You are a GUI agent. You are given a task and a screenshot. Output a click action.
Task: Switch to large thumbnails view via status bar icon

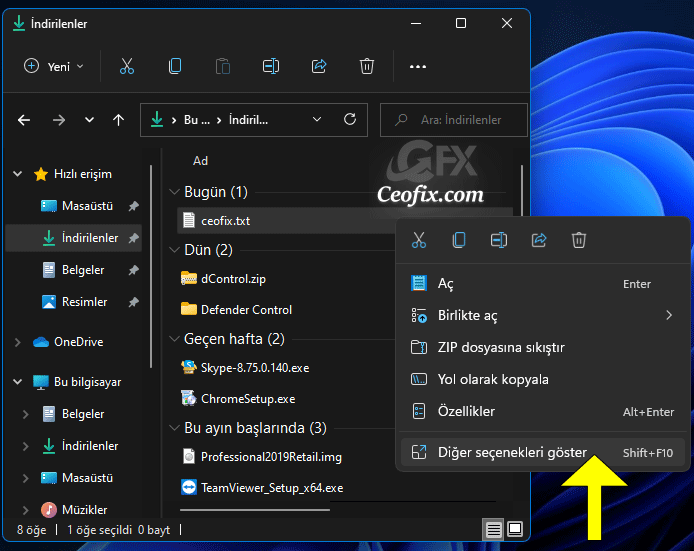515,529
